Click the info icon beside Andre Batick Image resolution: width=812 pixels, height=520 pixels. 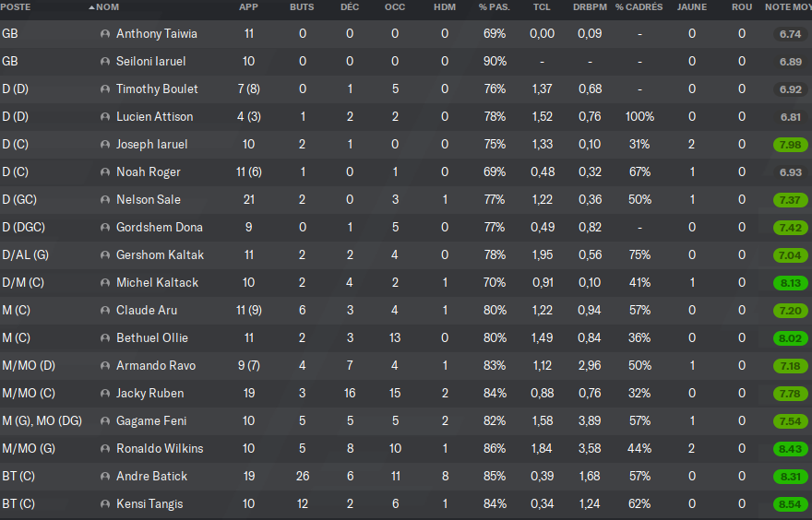click(x=105, y=477)
